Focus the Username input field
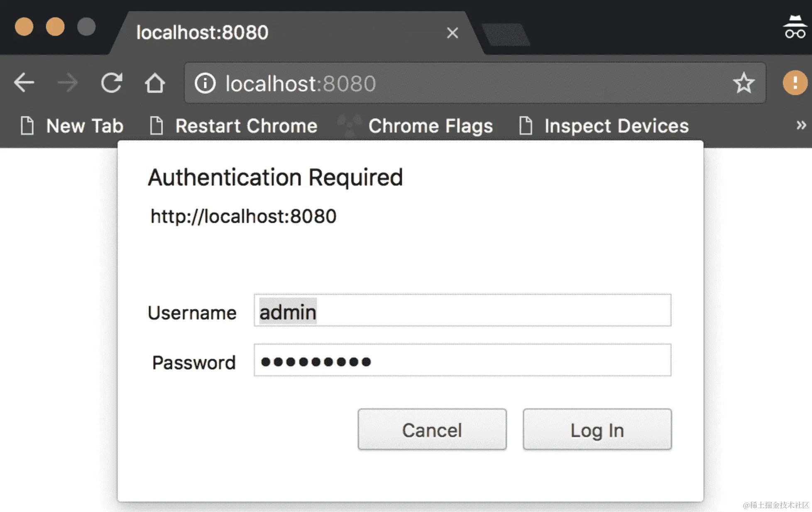Image resolution: width=812 pixels, height=512 pixels. coord(462,310)
